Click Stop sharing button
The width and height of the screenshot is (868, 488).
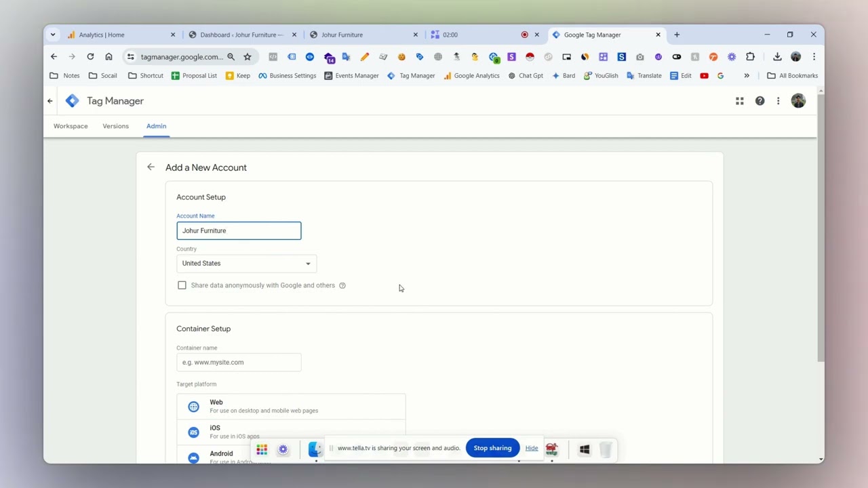pos(492,448)
